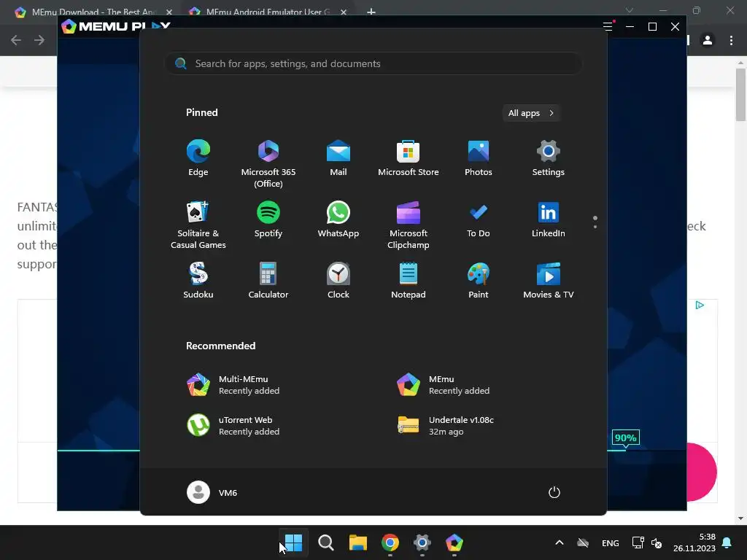Image resolution: width=747 pixels, height=560 pixels.
Task: Close the MEmu User Guide browser tab
Action: pos(344,12)
